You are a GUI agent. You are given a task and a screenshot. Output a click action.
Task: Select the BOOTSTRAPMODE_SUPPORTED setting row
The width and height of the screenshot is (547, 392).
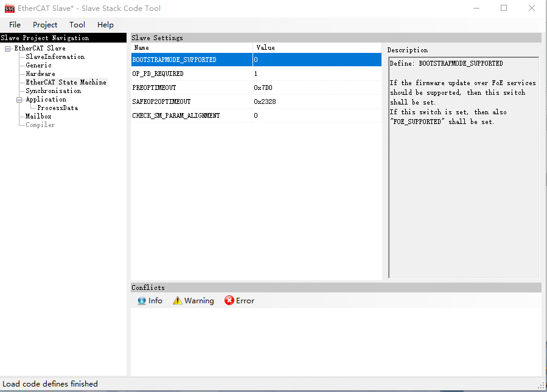(x=256, y=60)
